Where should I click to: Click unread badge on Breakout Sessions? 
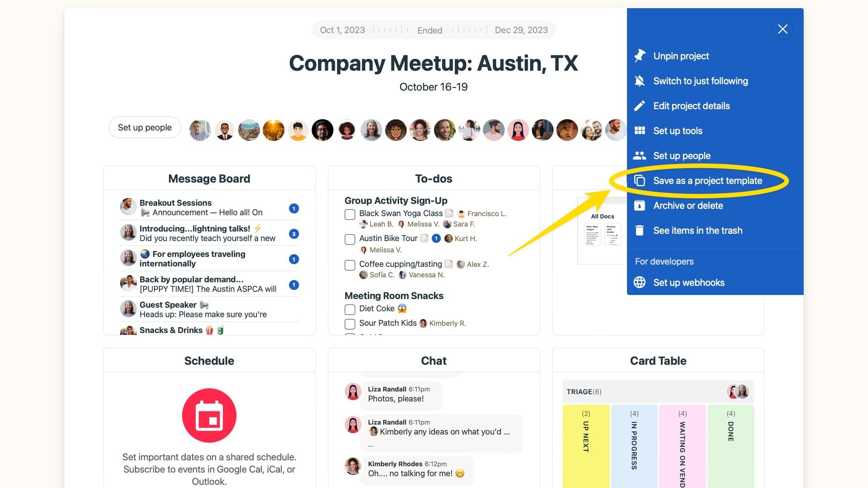tap(294, 208)
